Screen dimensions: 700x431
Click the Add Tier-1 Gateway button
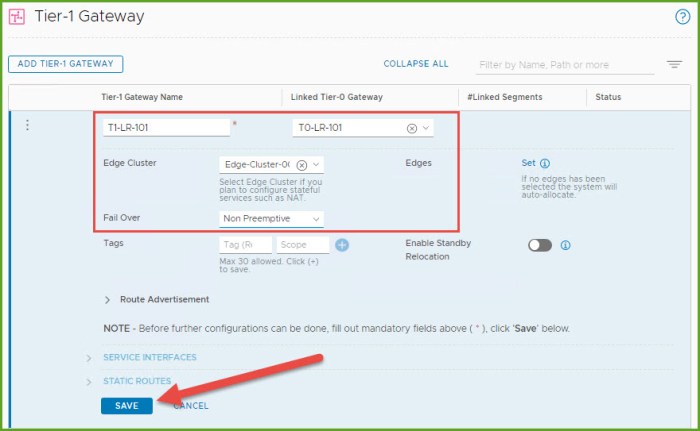coord(65,64)
